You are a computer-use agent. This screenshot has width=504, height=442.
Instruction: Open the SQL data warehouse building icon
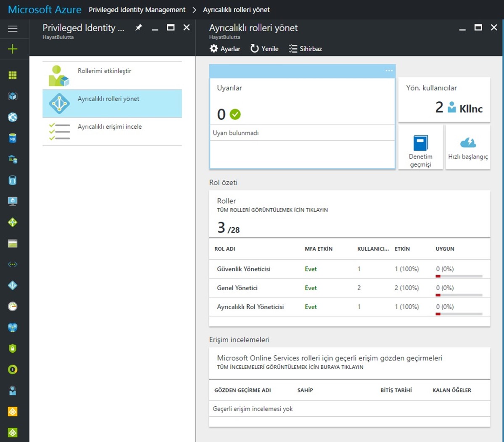coord(13,159)
